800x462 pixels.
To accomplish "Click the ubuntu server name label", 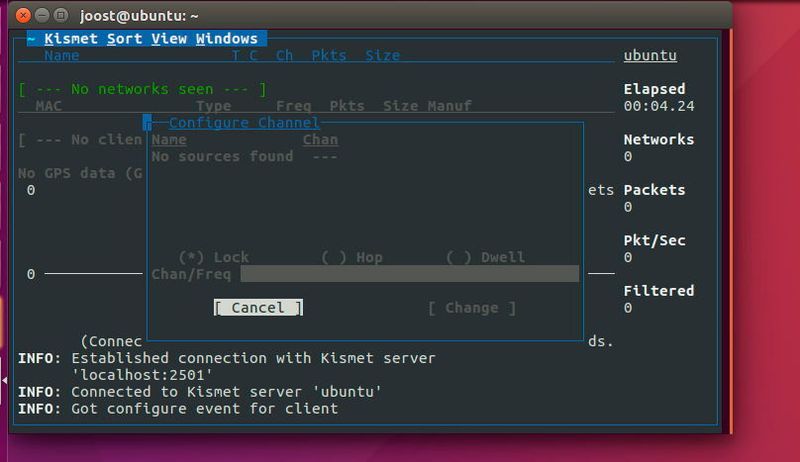I will tap(650, 55).
